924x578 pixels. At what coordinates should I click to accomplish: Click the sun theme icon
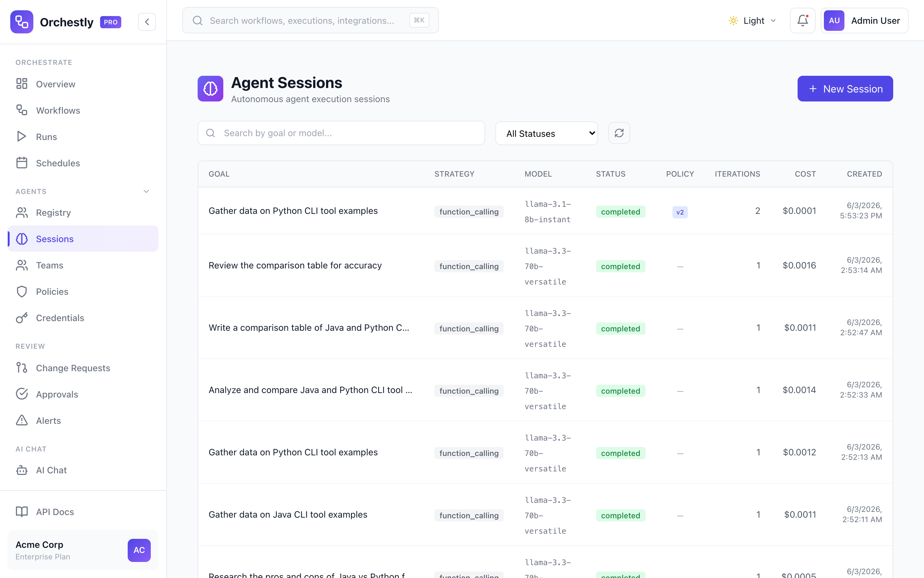(x=733, y=21)
